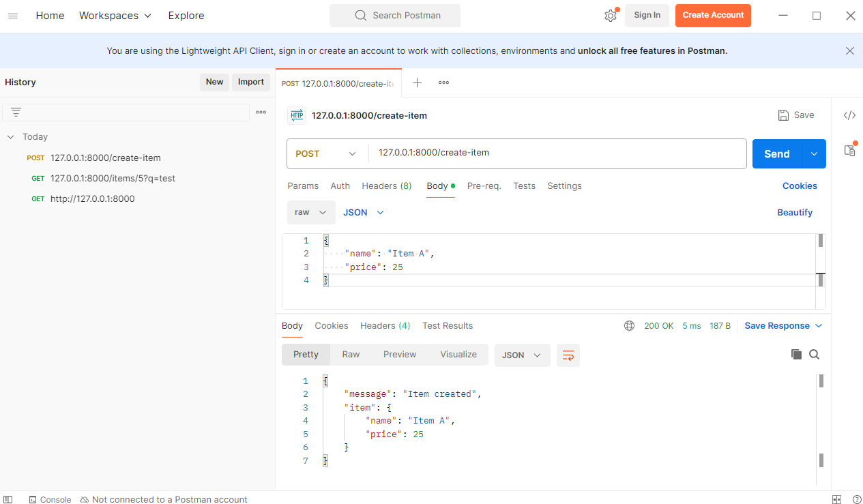Image resolution: width=863 pixels, height=504 pixels.
Task: Open the tab options ellipsis menu
Action: [443, 83]
